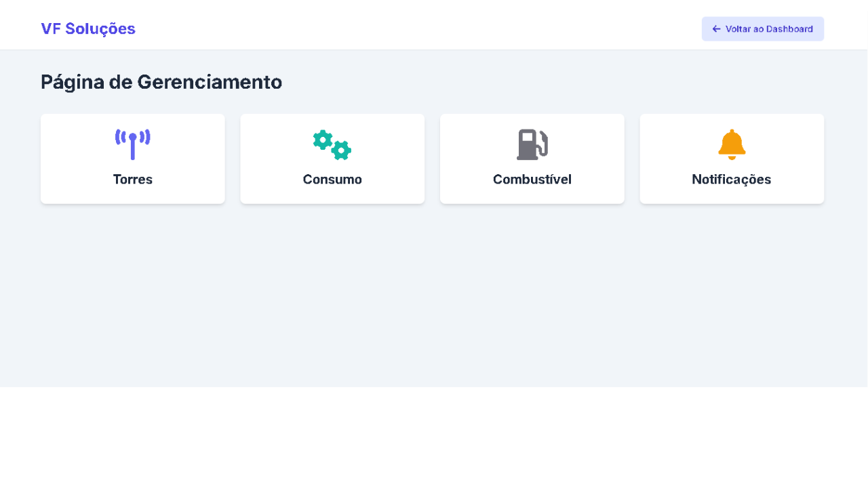Viewport: 868px width, 488px height.
Task: Click the Combustível fuel pump icon
Action: 532,144
